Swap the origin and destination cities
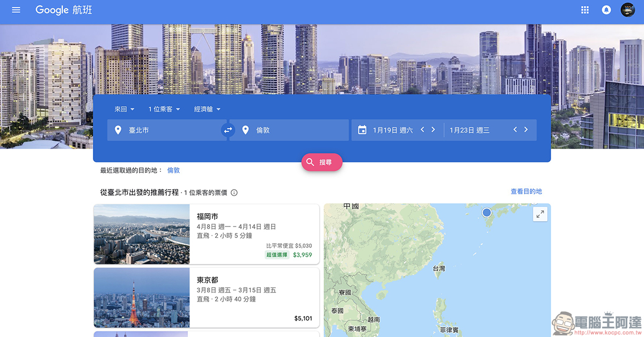This screenshot has height=337, width=644. click(x=228, y=130)
